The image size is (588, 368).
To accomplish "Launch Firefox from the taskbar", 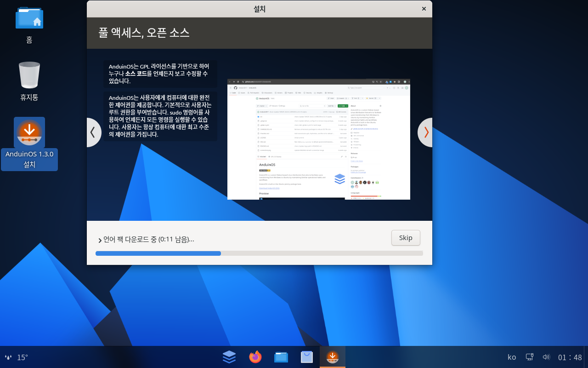I will (255, 357).
